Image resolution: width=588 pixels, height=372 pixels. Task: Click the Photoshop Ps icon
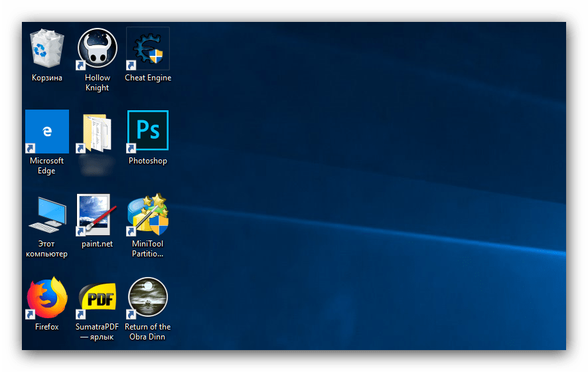click(148, 131)
